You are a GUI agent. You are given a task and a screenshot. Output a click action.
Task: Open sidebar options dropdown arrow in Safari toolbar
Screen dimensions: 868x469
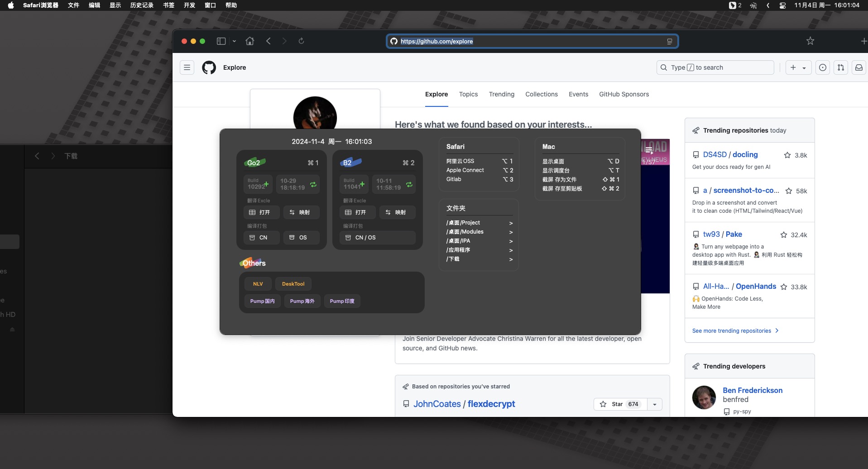pyautogui.click(x=234, y=41)
